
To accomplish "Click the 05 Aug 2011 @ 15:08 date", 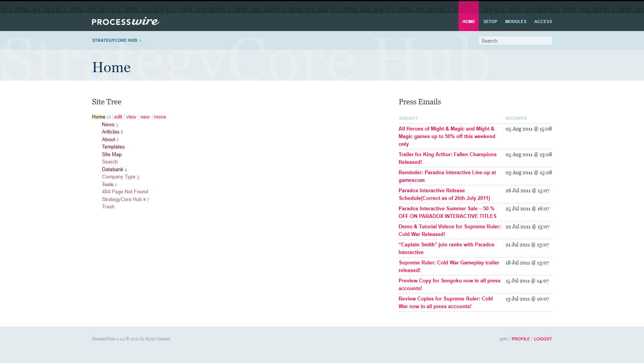I will point(529,129).
